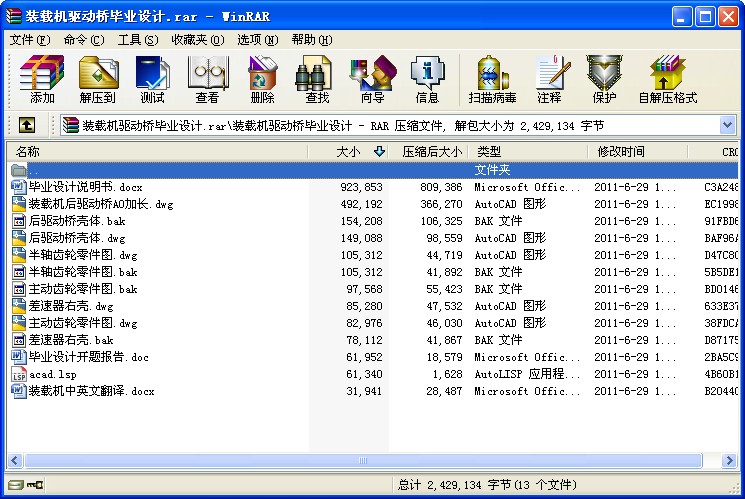Screen dimensions: 745x499
Task: Click the 自解压格式 SFX icon
Action: (x=668, y=79)
